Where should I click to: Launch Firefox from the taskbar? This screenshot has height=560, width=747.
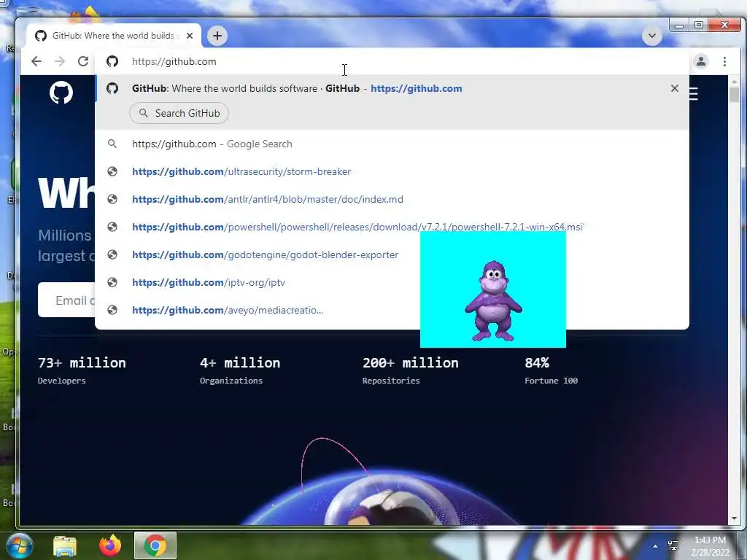[110, 545]
